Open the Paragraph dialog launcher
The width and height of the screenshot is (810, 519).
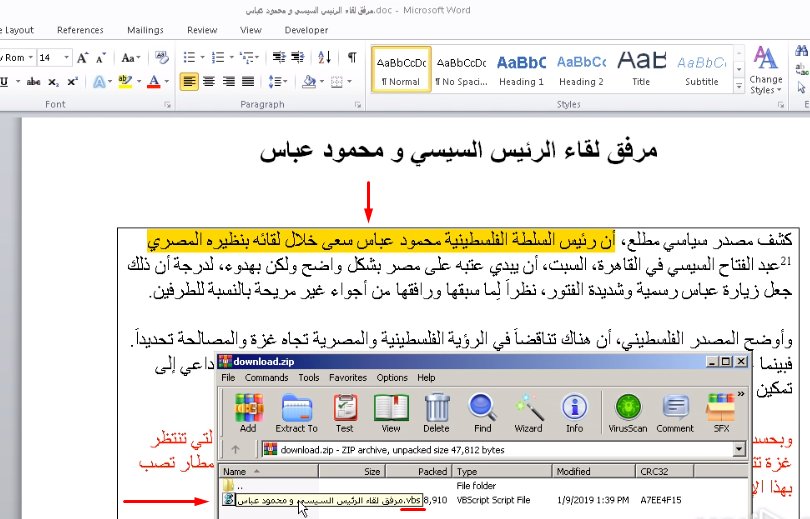point(357,105)
